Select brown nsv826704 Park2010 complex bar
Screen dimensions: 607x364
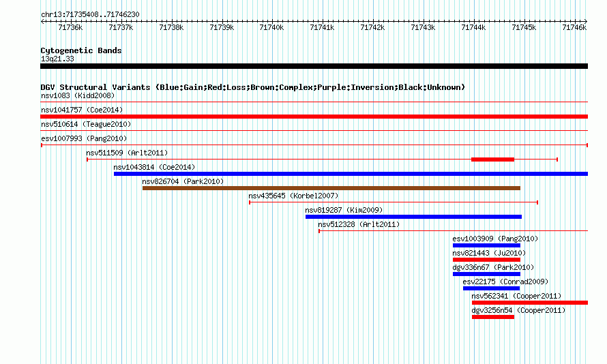tap(331, 188)
